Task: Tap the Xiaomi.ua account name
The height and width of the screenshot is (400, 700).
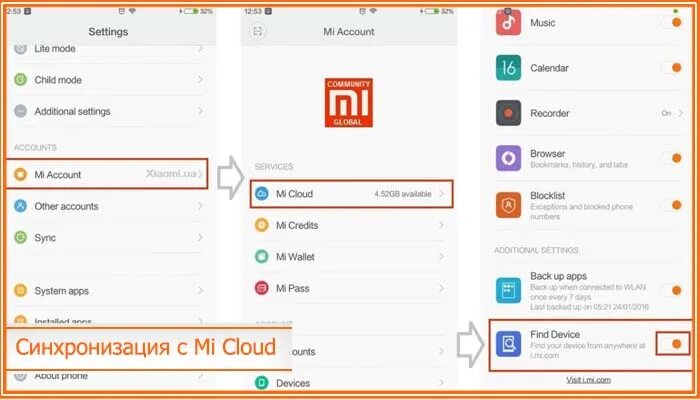Action: coord(171,174)
